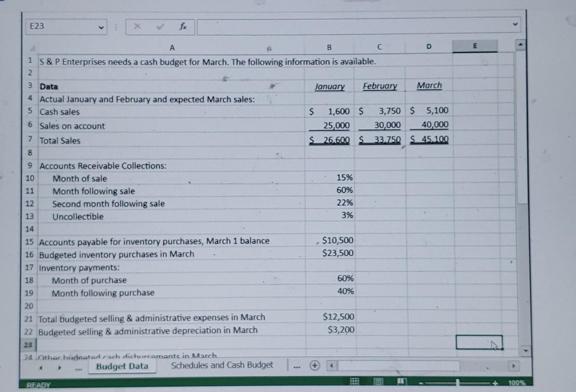The width and height of the screenshot is (576, 392).
Task: Select row 7 header
Action: 31,139
